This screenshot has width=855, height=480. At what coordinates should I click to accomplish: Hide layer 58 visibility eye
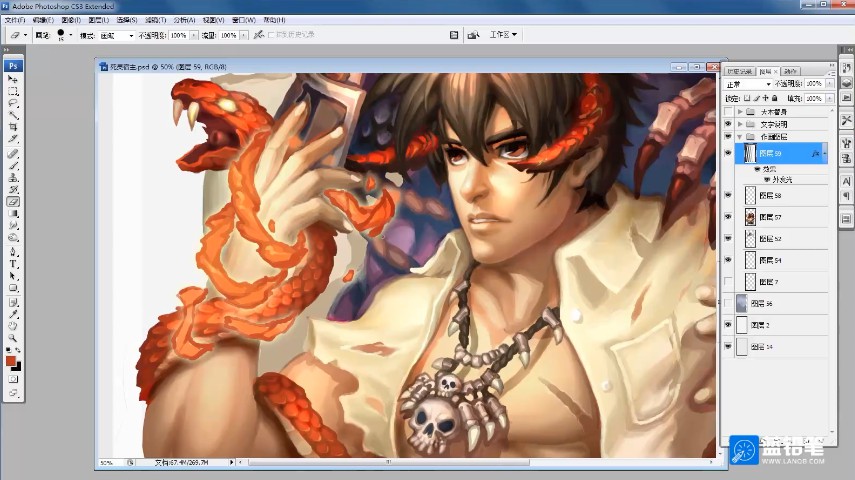pos(728,195)
